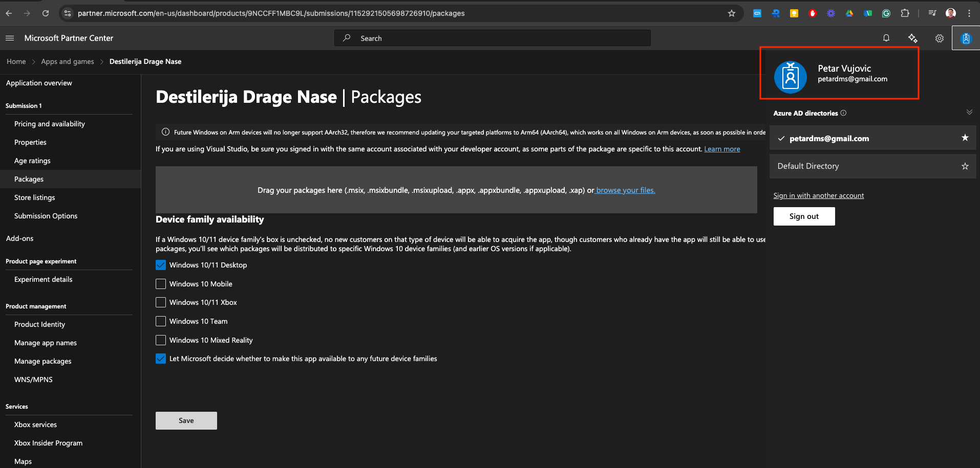This screenshot has width=980, height=468.
Task: Navigate to Apps and games breadcrumb
Action: click(x=67, y=61)
